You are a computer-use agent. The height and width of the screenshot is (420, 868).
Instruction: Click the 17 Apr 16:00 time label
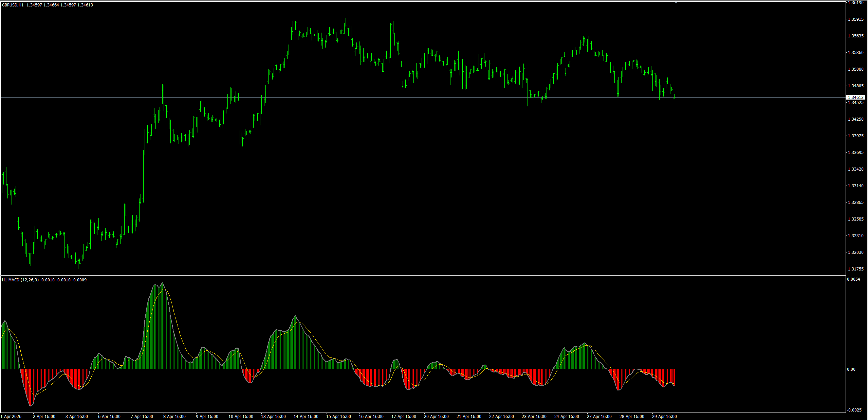404,417
